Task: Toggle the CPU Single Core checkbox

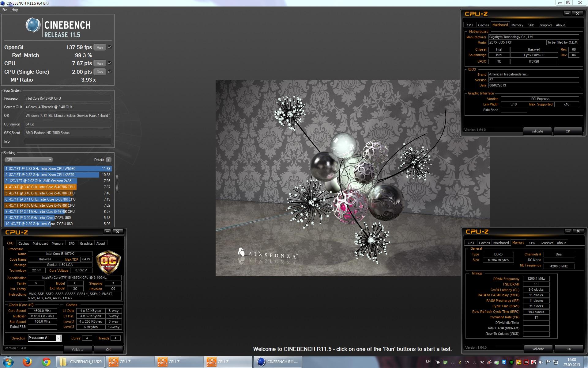Action: tap(110, 71)
